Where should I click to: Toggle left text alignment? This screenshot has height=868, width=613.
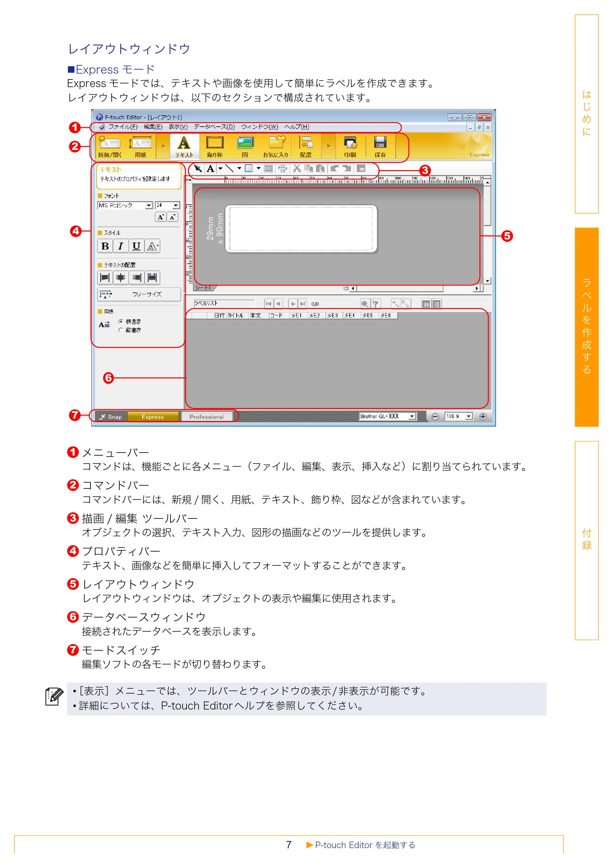(105, 278)
